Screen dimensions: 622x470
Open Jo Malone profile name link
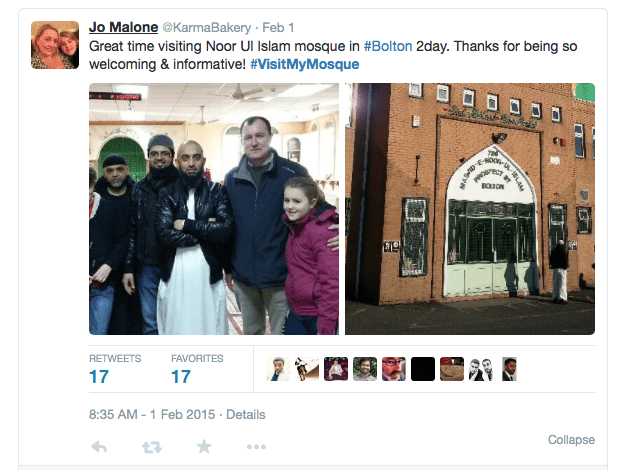tap(123, 27)
